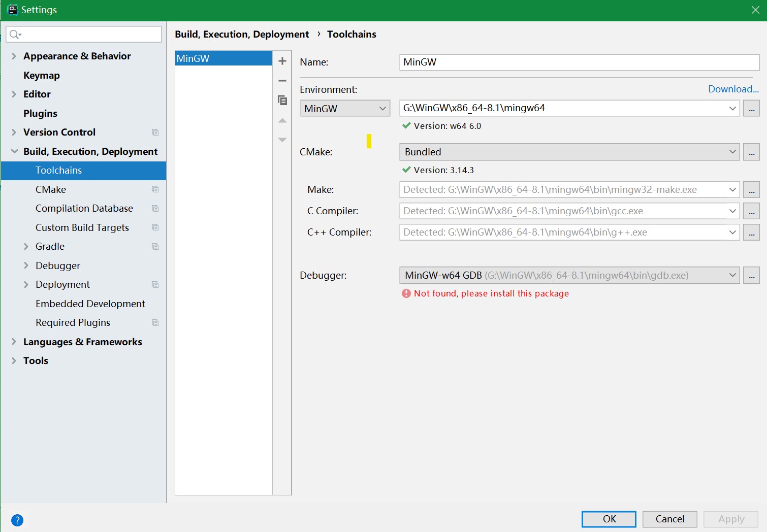Click Build, Execution, Deployment breadcrumb
The image size is (767, 532).
pyautogui.click(x=242, y=35)
